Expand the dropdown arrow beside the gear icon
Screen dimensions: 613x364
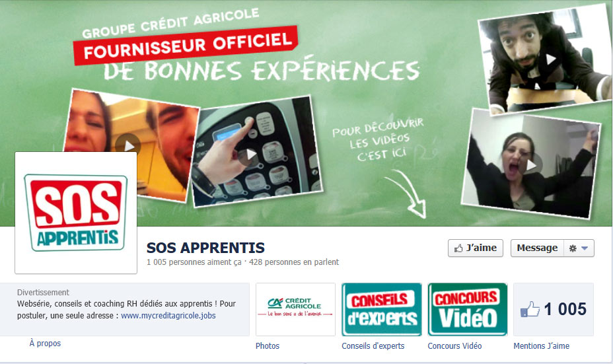(x=585, y=248)
